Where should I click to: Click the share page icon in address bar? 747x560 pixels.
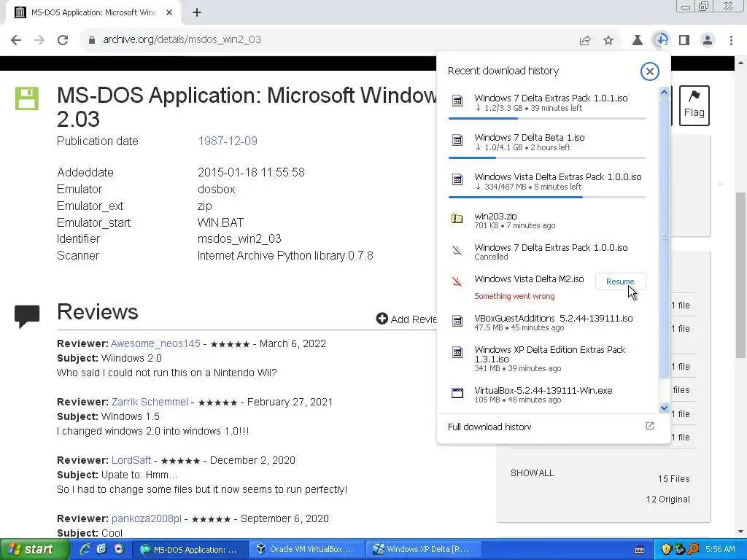(x=585, y=41)
